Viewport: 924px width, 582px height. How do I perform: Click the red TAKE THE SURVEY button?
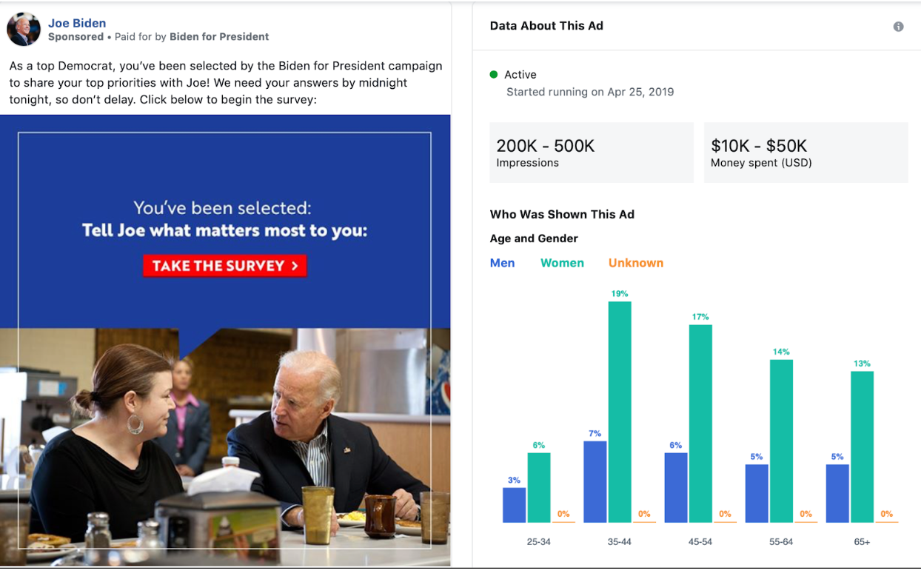225,266
